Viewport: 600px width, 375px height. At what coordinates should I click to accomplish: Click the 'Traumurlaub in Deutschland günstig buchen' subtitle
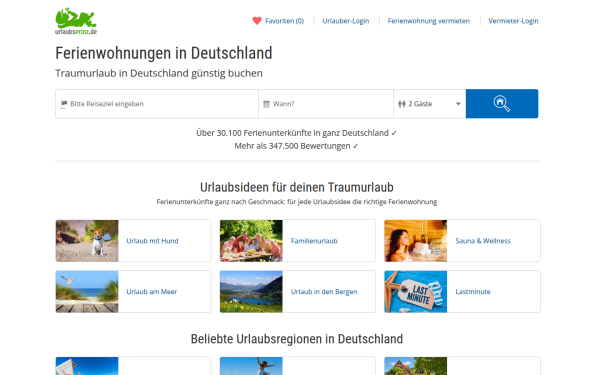pos(159,73)
